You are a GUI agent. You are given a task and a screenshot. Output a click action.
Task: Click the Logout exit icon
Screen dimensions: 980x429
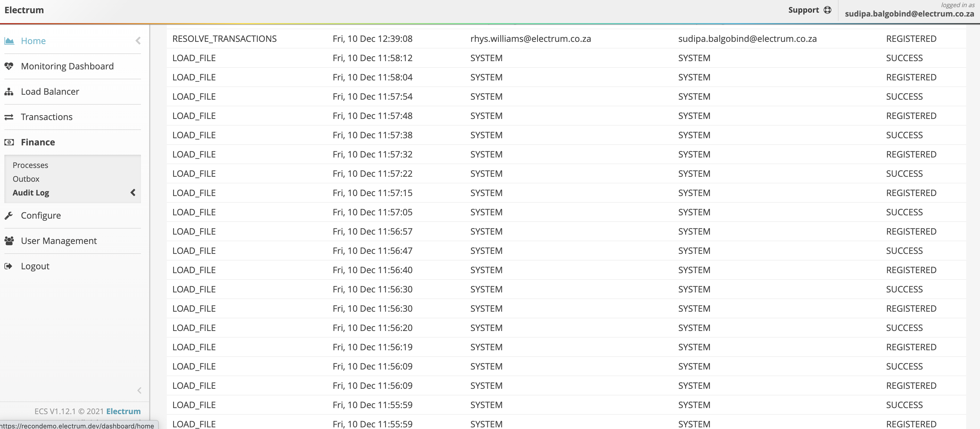[x=8, y=266]
